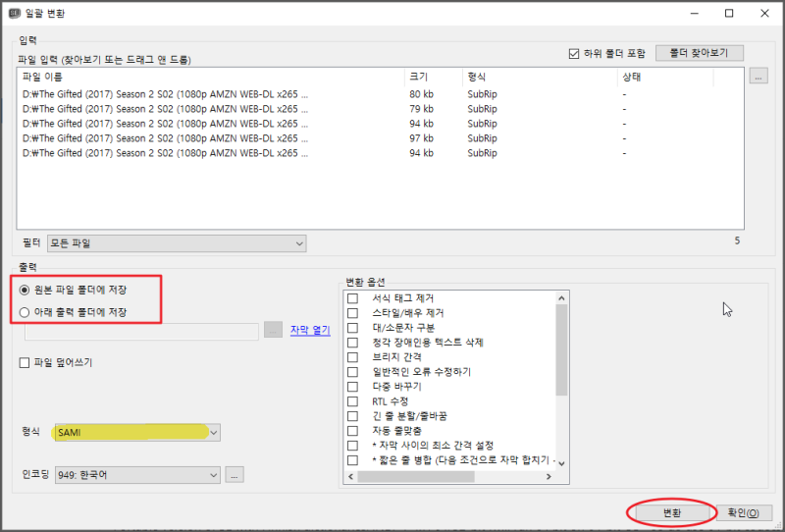This screenshot has height=532, width=785.
Task: Check the 자막 사이의 최소 간격 설정 option
Action: [x=352, y=446]
